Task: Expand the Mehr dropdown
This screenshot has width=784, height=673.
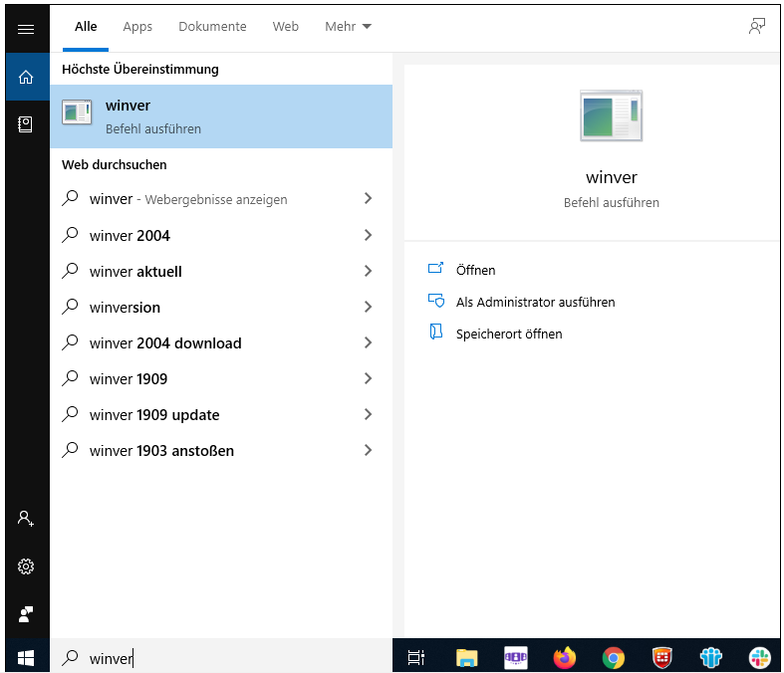Action: point(348,27)
